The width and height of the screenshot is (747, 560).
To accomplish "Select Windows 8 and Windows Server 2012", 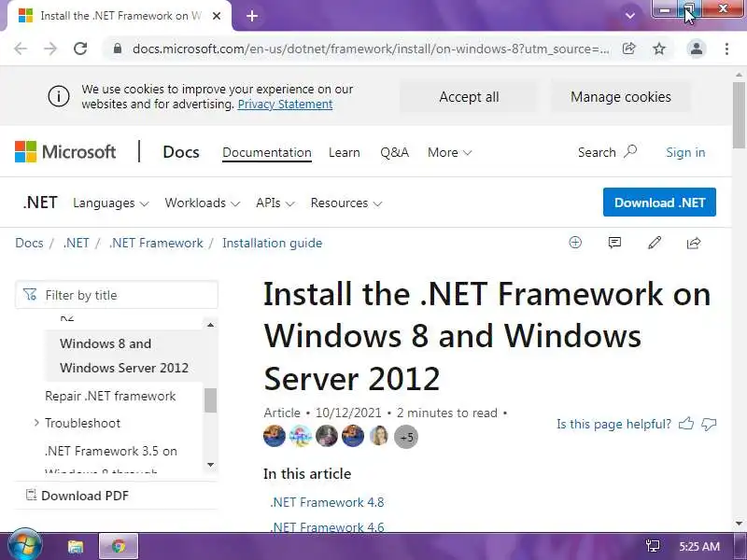I will [124, 356].
